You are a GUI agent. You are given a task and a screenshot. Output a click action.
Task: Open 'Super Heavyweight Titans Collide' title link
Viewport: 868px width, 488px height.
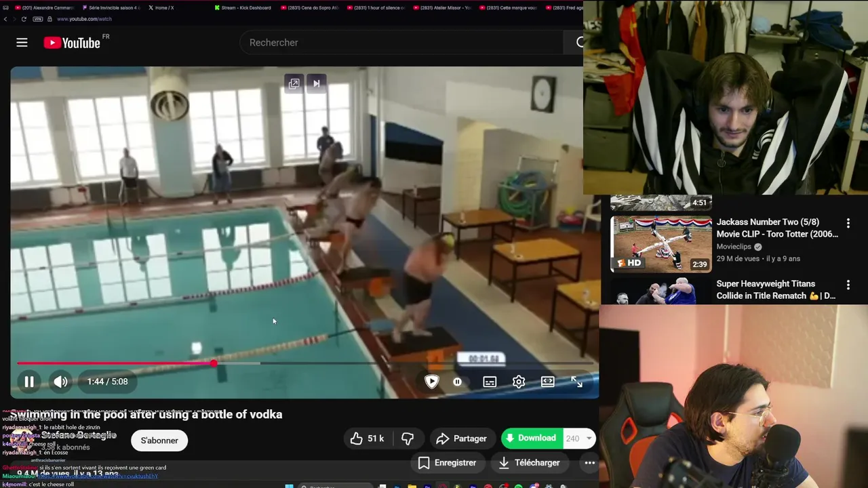click(776, 289)
